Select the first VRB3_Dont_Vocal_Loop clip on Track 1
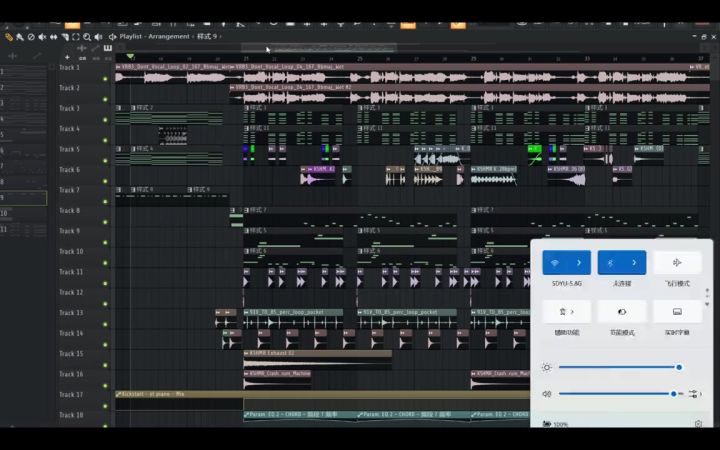This screenshot has width=720, height=450. [x=172, y=73]
